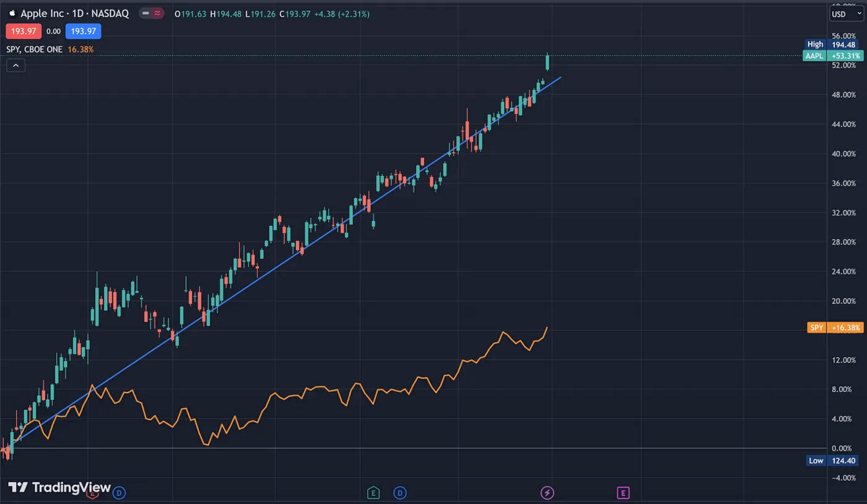Click the green earnings E marker

tap(373, 493)
